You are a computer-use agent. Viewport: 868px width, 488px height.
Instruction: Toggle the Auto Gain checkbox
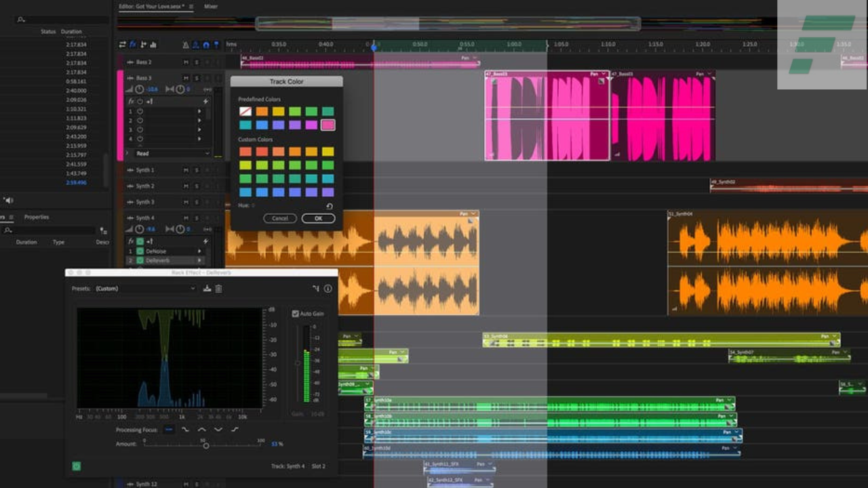click(295, 314)
